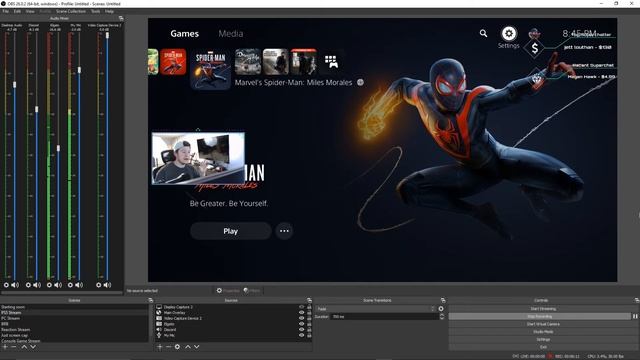The width and height of the screenshot is (640, 360).
Task: Lock the Elgato source
Action: tap(309, 324)
